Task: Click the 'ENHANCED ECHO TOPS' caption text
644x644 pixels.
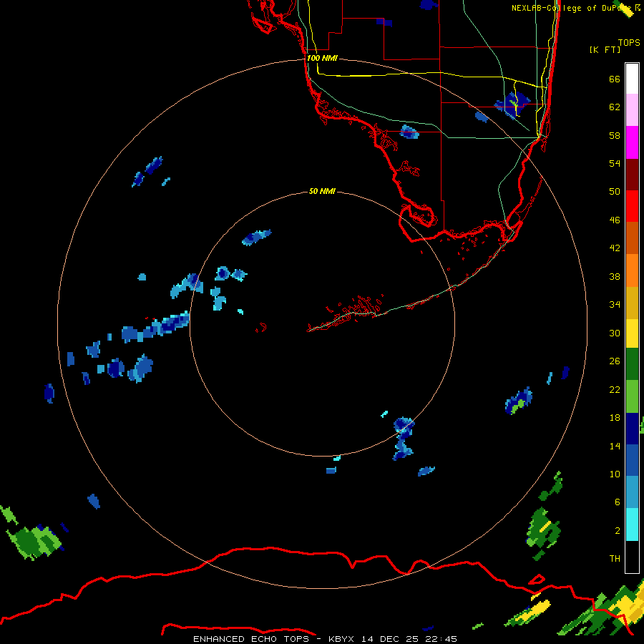Action: pyautogui.click(x=251, y=639)
